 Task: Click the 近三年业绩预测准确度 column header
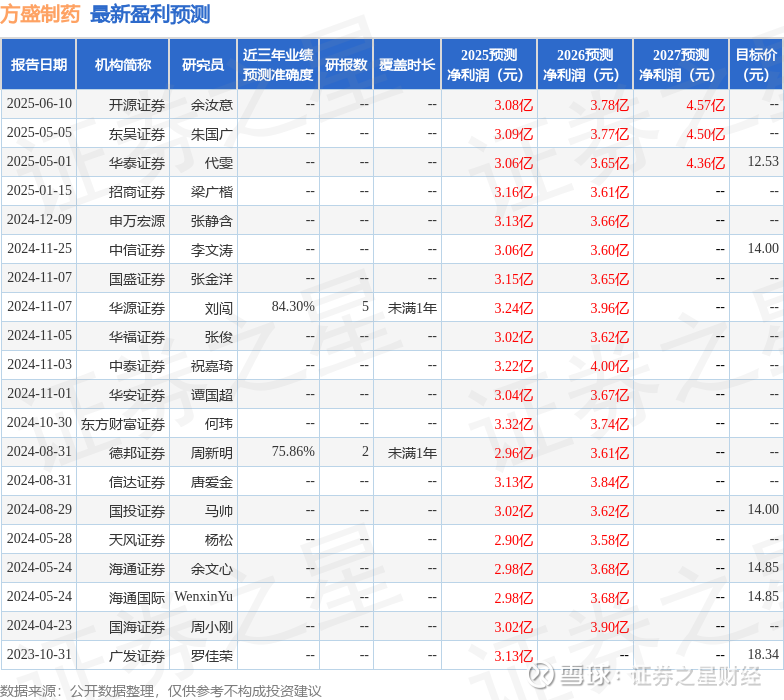click(278, 64)
